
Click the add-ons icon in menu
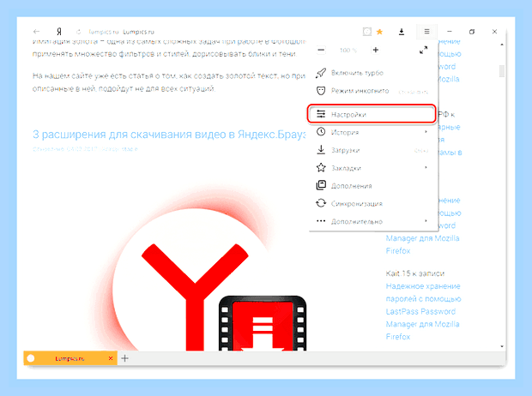pyautogui.click(x=321, y=185)
